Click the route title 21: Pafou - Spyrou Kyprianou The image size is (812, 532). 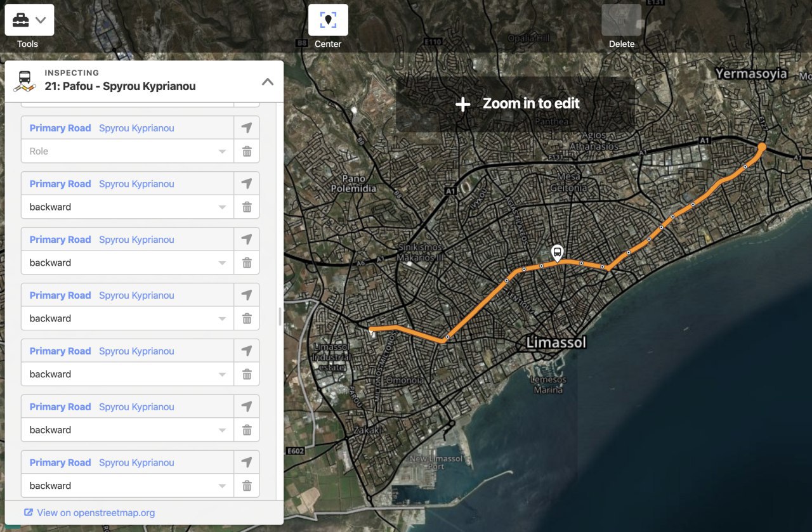coord(120,86)
